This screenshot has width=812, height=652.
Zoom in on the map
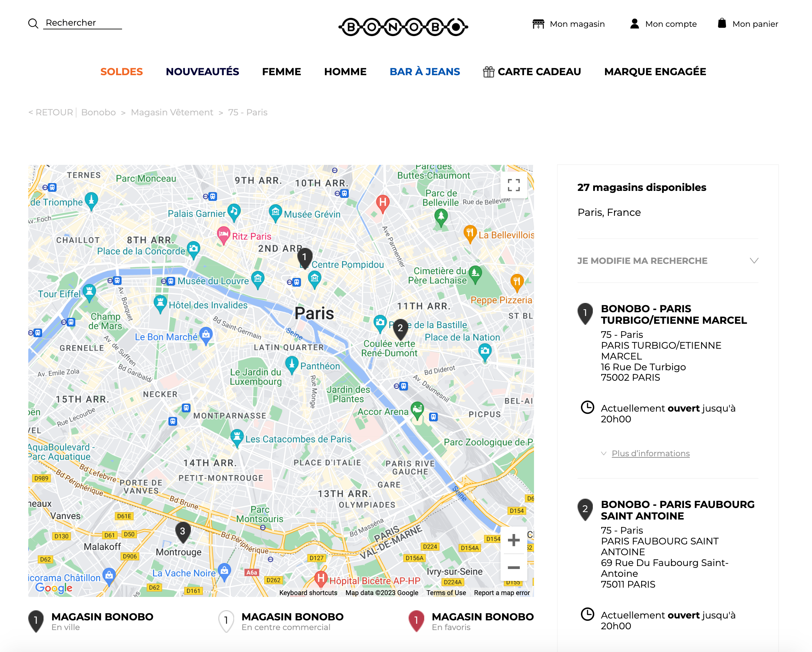pyautogui.click(x=513, y=540)
